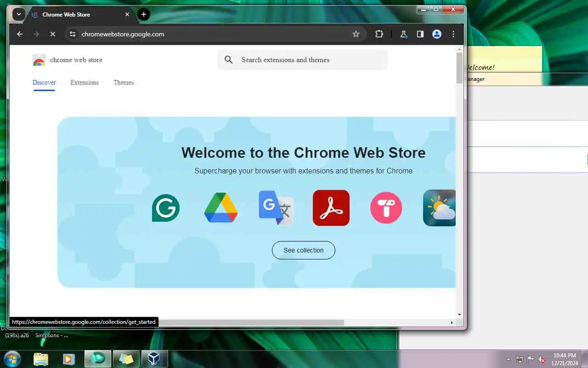Click the scroll down arrow

coord(460,315)
